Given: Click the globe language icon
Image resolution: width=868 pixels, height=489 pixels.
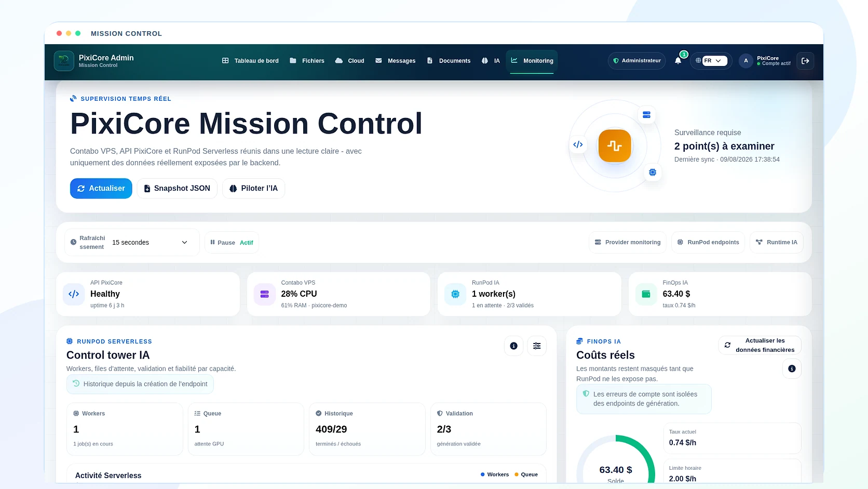Looking at the screenshot, I should (698, 61).
